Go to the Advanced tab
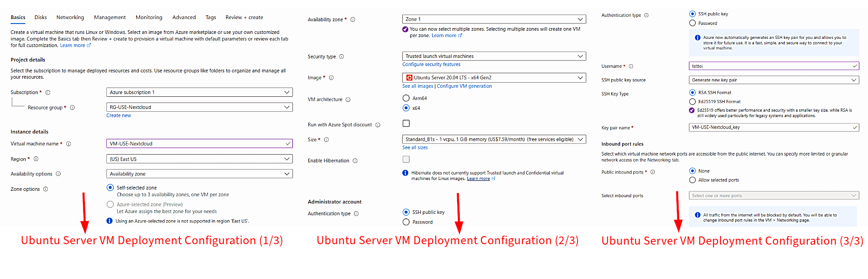868x279 pixels. point(184,17)
